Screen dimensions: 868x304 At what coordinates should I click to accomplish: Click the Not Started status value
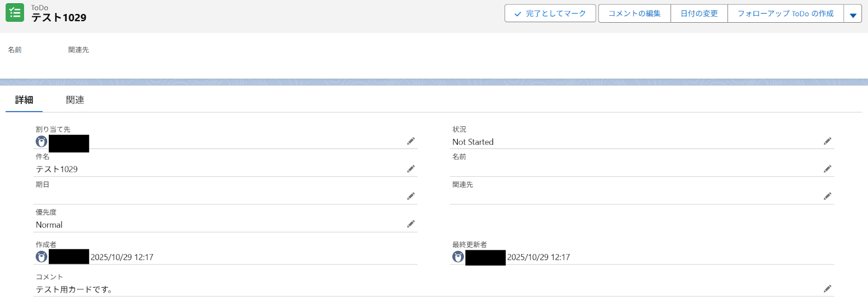click(x=473, y=142)
